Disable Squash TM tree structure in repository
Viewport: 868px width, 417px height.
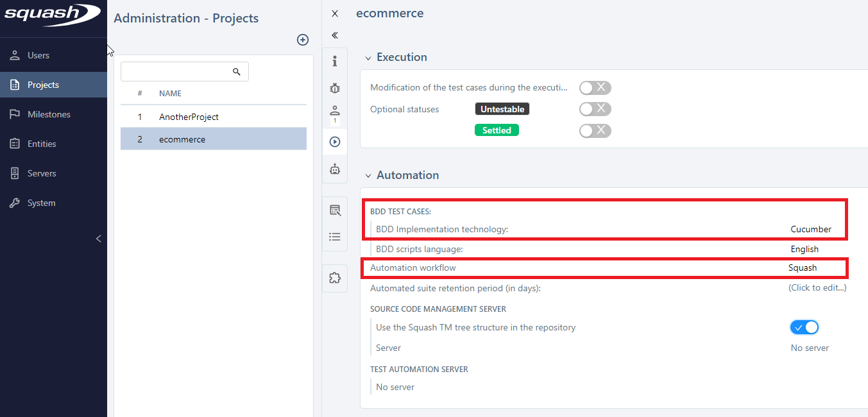pos(804,327)
